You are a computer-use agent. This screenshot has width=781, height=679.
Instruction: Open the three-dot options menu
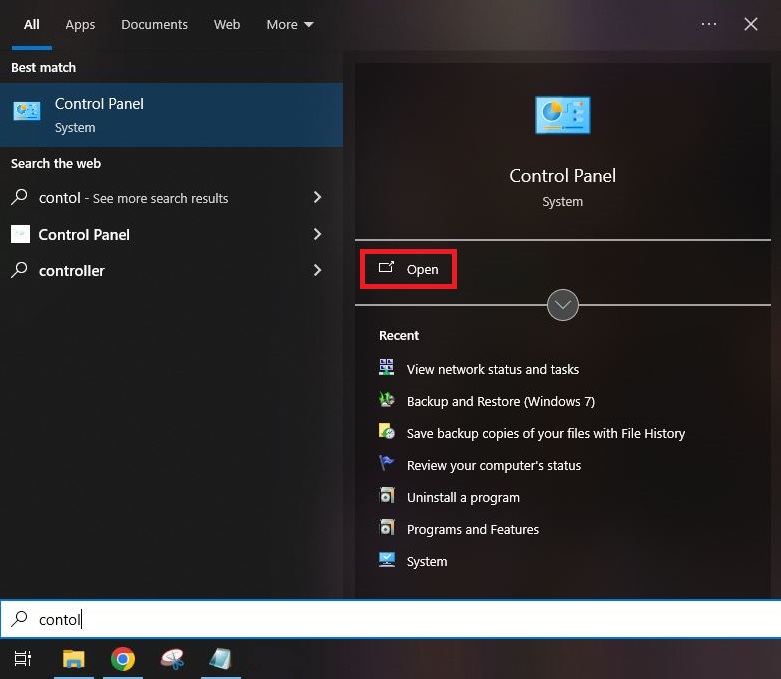coord(708,24)
